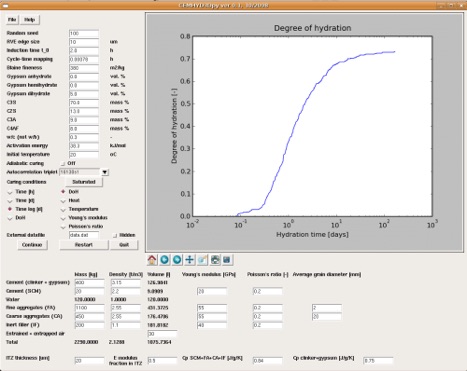Open the File menu
467x371 pixels.
12,20
